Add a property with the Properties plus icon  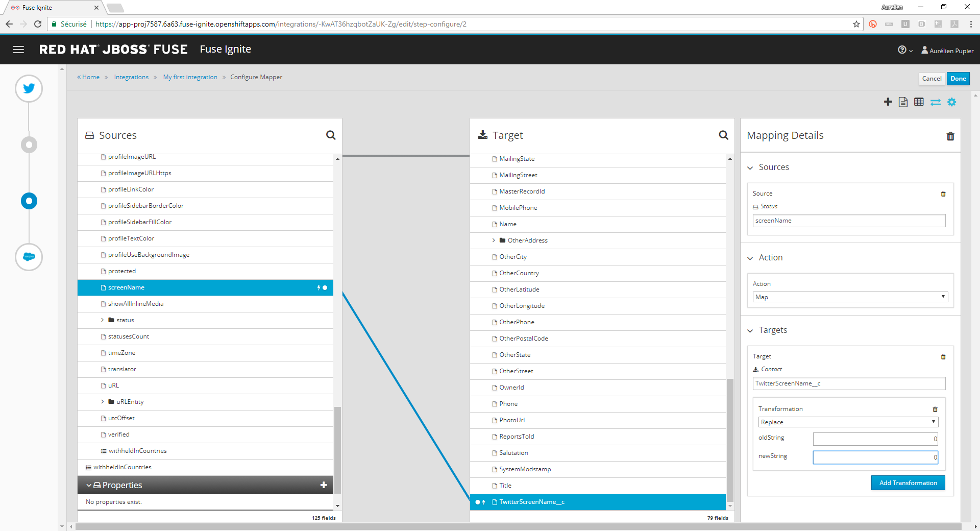[x=324, y=485]
